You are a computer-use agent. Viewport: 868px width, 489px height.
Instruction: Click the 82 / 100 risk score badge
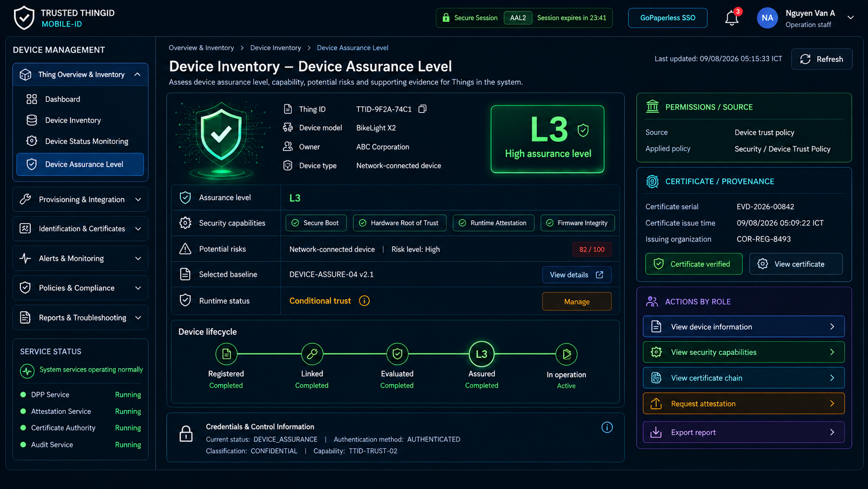tap(592, 249)
